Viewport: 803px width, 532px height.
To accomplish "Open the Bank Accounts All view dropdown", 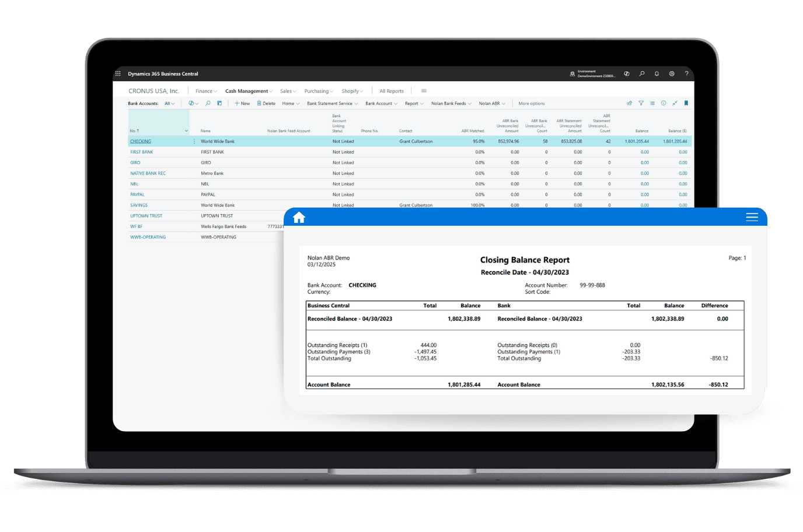I will [x=169, y=103].
